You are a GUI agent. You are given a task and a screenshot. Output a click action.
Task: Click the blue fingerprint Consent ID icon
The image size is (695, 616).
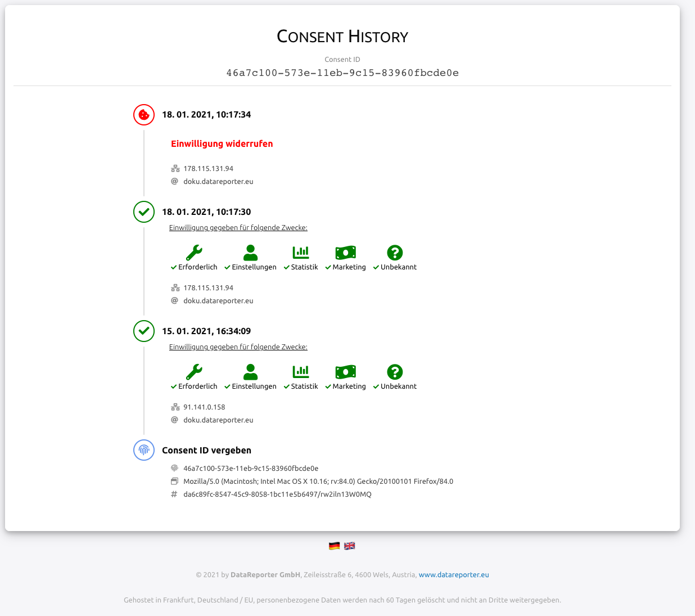coord(143,450)
